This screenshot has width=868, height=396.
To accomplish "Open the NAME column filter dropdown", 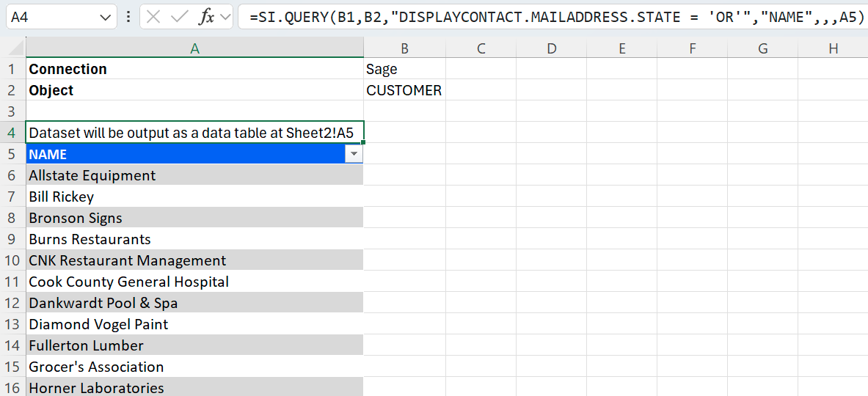I will point(354,154).
